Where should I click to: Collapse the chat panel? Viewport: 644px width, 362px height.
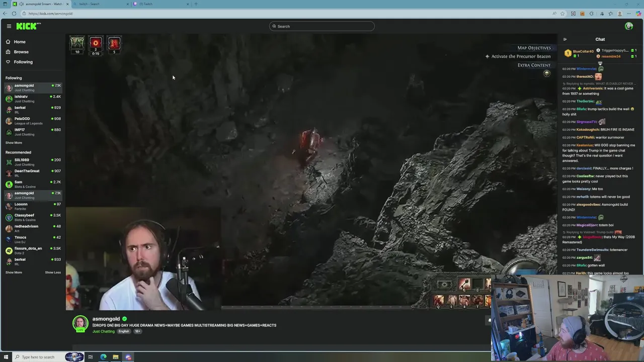click(x=565, y=39)
